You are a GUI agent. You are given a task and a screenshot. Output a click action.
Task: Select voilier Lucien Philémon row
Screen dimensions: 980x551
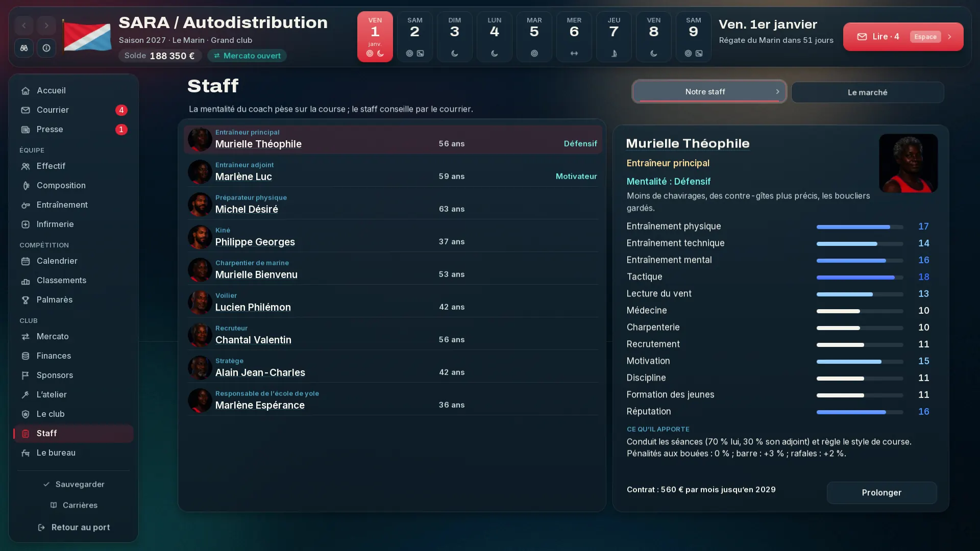coord(393,303)
